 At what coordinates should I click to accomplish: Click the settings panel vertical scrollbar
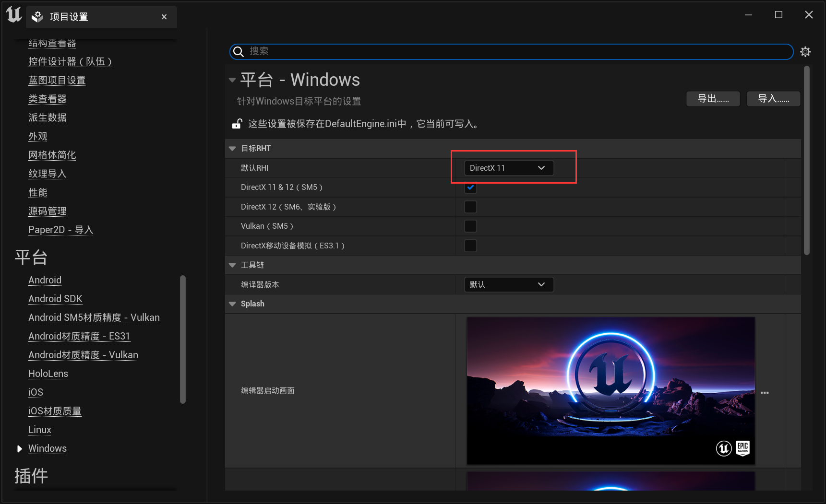click(807, 161)
